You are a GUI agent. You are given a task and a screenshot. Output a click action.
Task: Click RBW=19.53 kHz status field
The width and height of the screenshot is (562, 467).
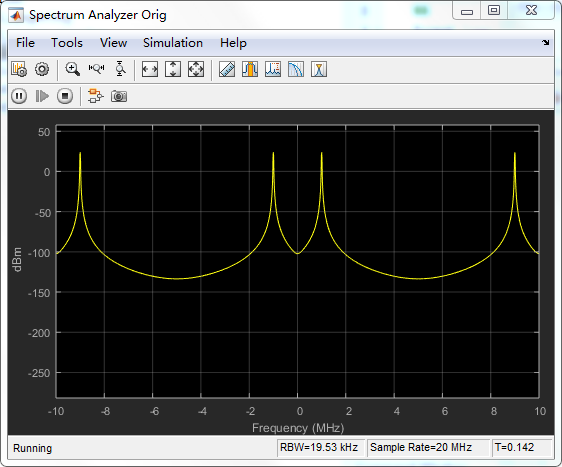[x=320, y=447]
